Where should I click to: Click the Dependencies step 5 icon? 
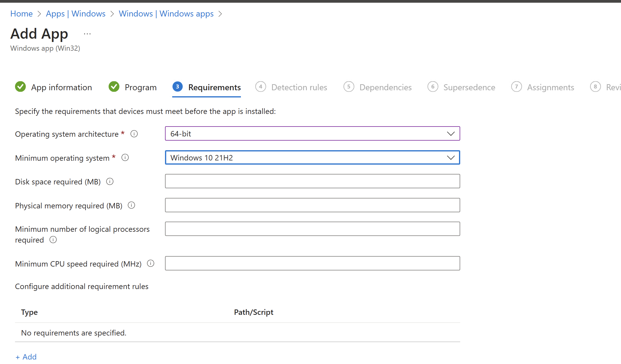(349, 87)
